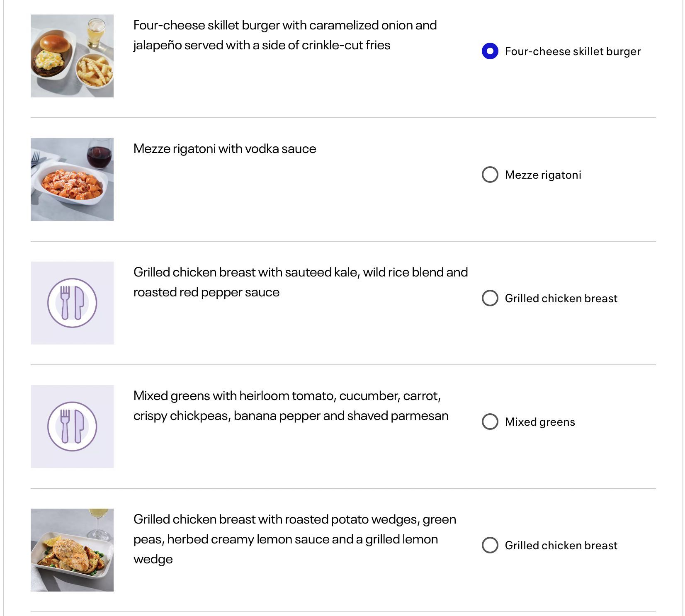Click "Mezze rigatoni with vodka sauce" description

[225, 149]
